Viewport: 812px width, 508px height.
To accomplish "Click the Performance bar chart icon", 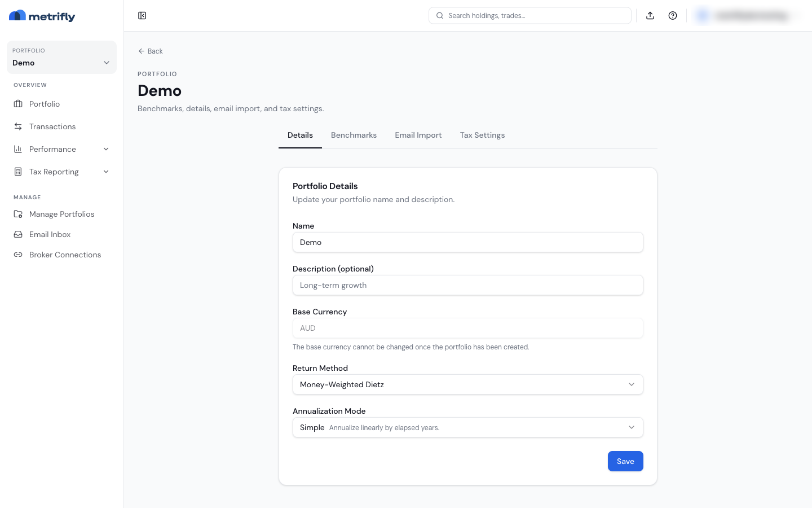I will pyautogui.click(x=18, y=149).
